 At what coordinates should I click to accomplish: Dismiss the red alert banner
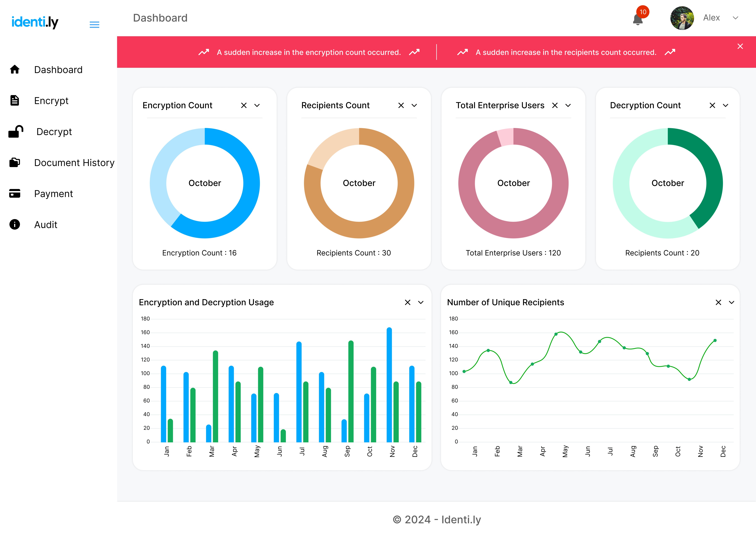pyautogui.click(x=740, y=46)
